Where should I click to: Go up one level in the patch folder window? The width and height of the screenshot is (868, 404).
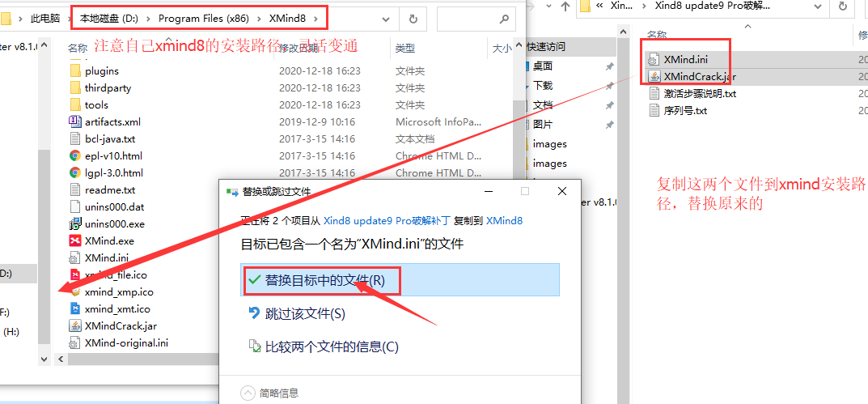565,6
